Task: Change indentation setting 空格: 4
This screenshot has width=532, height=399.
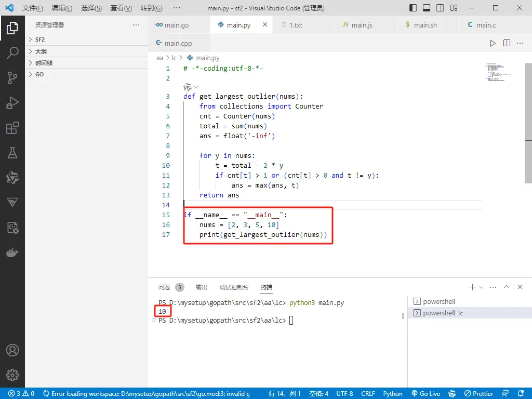Action: pyautogui.click(x=318, y=394)
